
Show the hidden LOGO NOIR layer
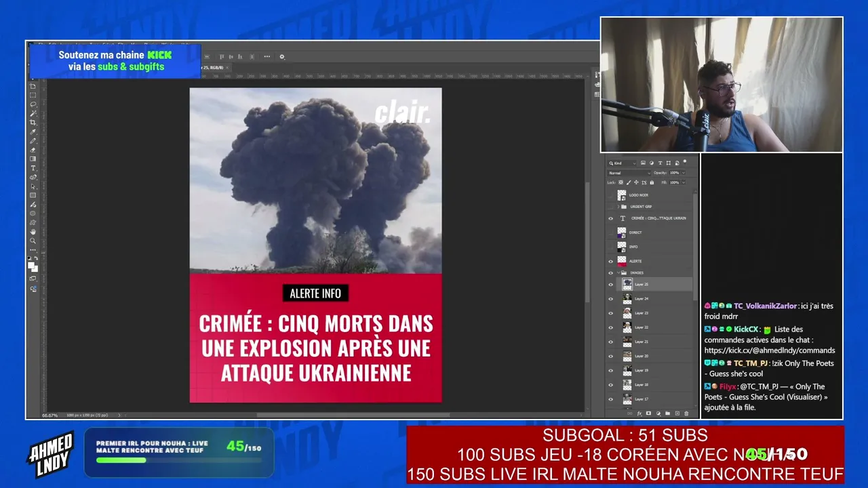click(610, 195)
